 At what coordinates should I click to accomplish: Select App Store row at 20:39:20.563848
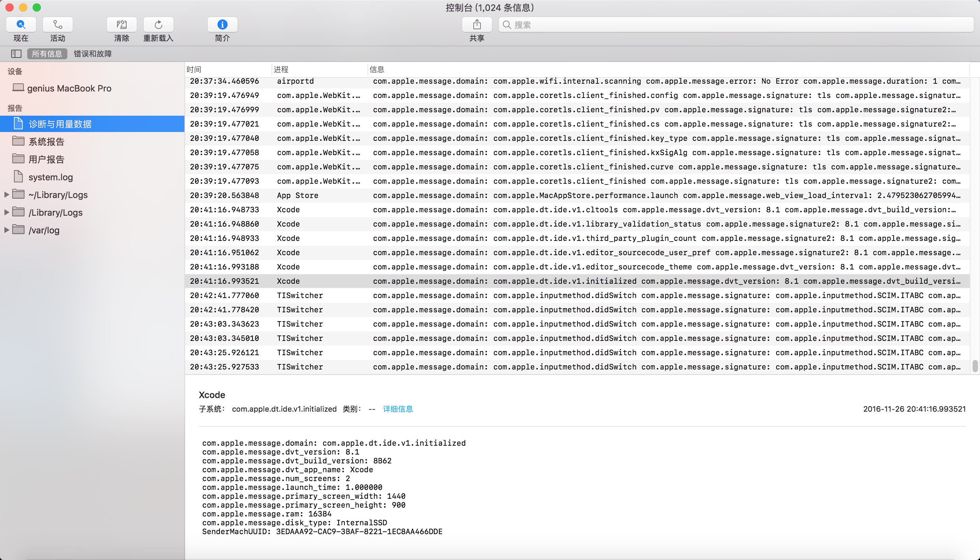click(577, 195)
